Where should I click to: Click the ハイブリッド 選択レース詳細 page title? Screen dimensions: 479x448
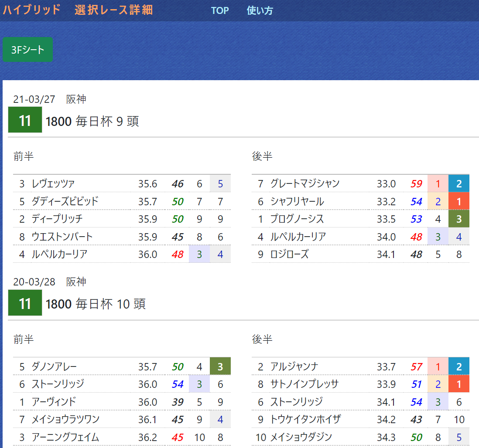pyautogui.click(x=78, y=10)
